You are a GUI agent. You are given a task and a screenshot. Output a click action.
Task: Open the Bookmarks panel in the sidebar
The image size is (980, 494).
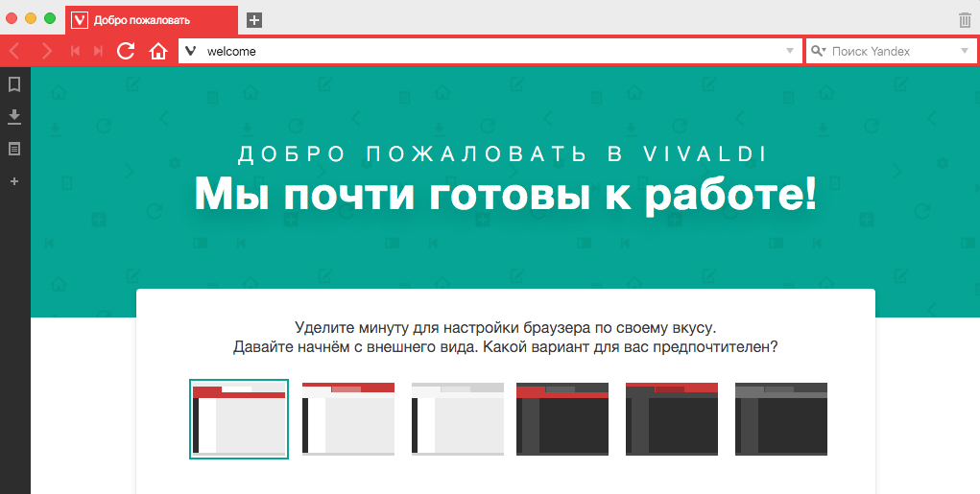[x=14, y=84]
